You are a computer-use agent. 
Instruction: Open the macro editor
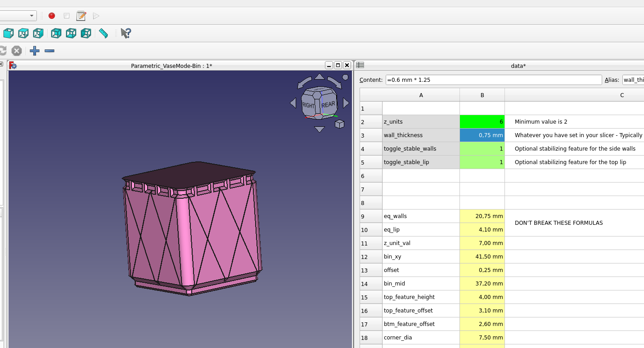pyautogui.click(x=81, y=16)
